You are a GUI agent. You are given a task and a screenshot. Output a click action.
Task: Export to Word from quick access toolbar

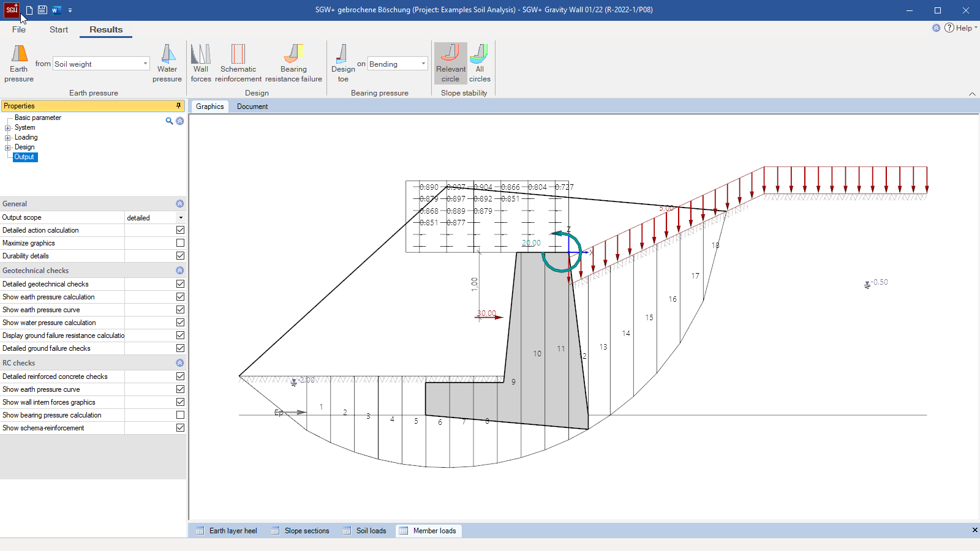coord(56,10)
